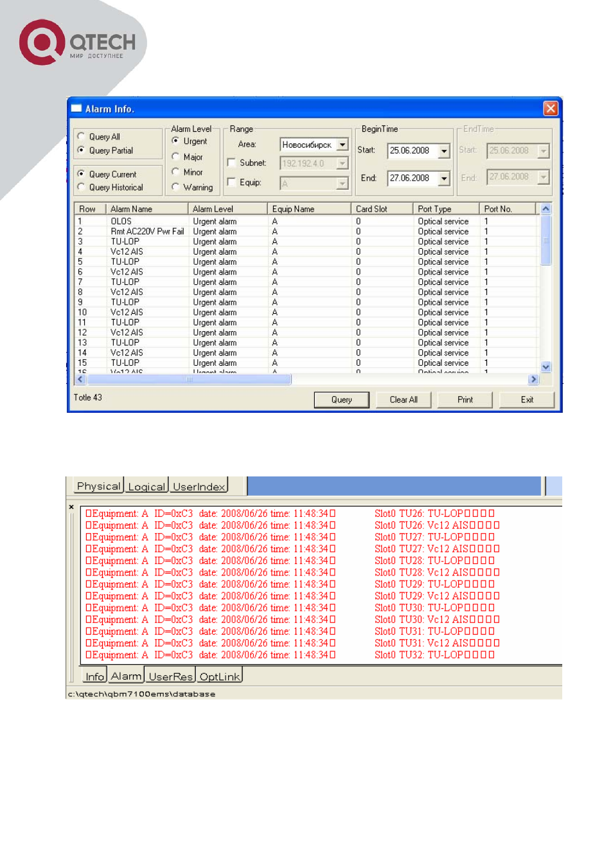Image resolution: width=613 pixels, height=868 pixels.
Task: Enable the Equip checkbox
Action: (x=232, y=182)
